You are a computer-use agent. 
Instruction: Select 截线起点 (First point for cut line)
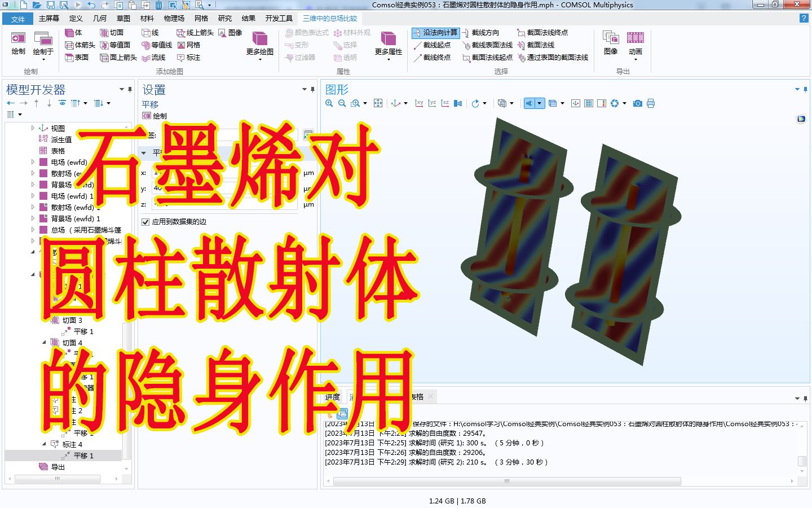(432, 45)
